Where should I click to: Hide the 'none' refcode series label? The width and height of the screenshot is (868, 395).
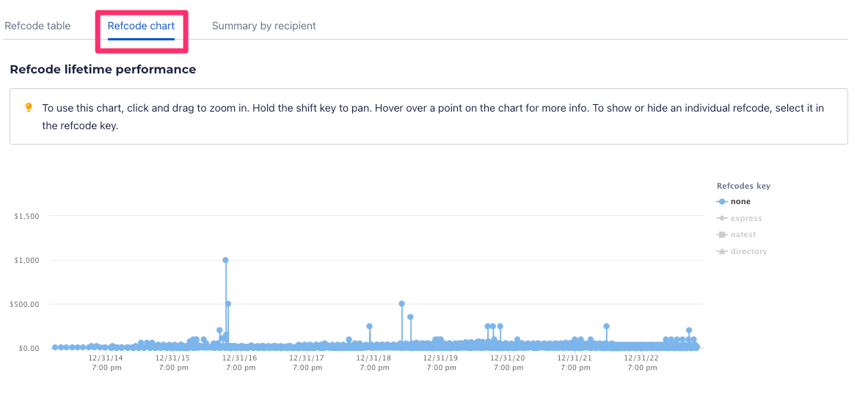(x=740, y=202)
